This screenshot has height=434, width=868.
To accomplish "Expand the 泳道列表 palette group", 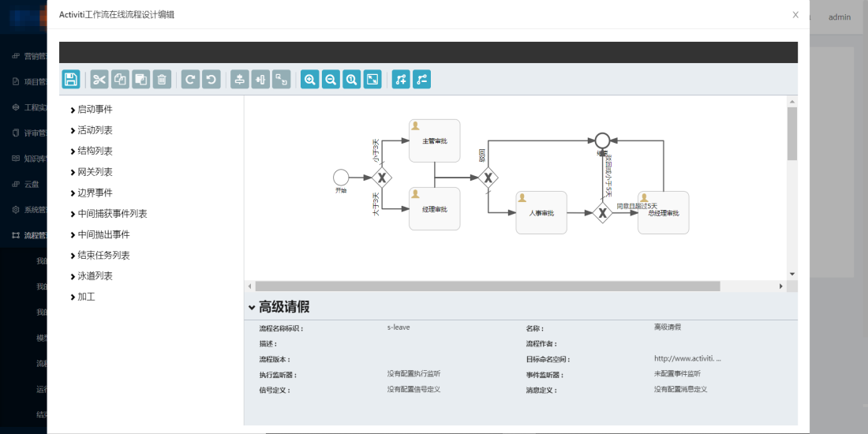I will pyautogui.click(x=92, y=275).
